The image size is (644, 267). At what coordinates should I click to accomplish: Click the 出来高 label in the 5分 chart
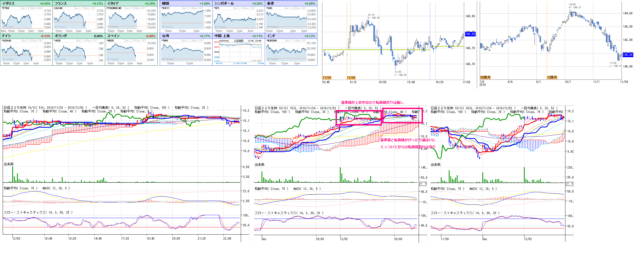tap(9, 164)
